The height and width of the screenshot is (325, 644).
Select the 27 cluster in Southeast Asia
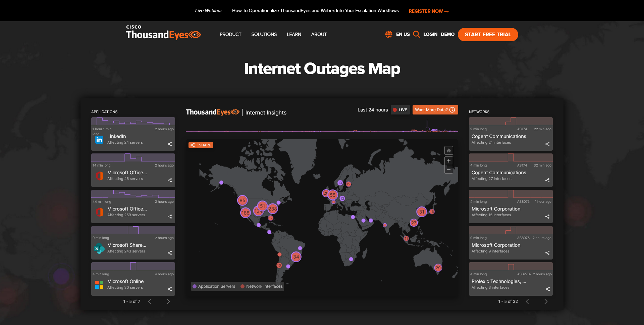pyautogui.click(x=414, y=223)
